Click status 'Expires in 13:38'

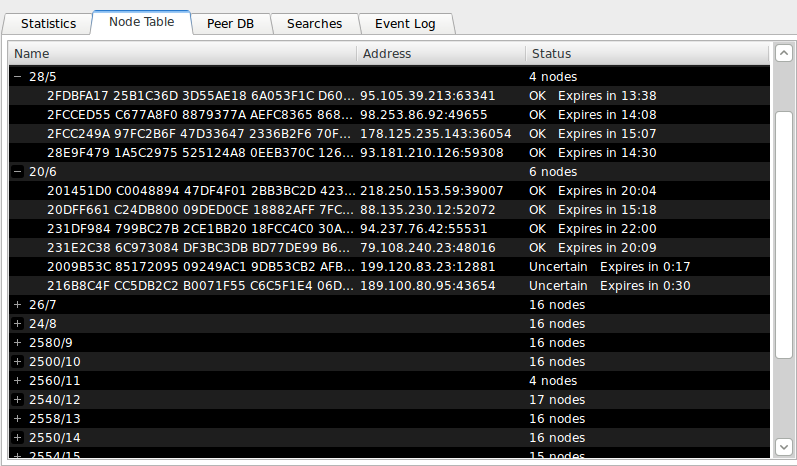tap(607, 96)
